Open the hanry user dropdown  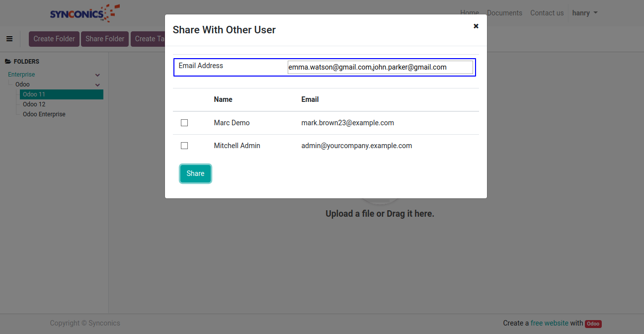584,13
